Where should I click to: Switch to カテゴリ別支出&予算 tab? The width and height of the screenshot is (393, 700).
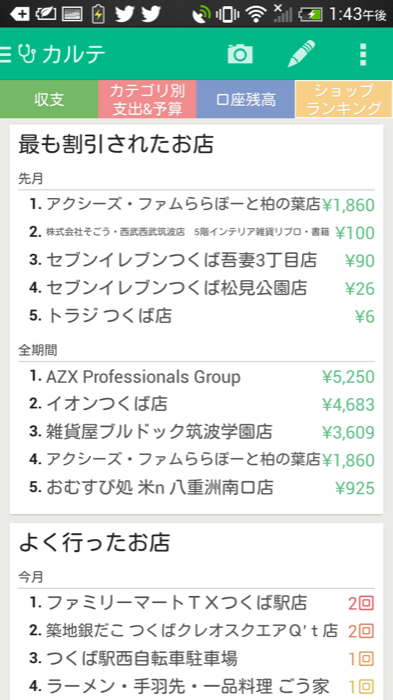[x=147, y=99]
